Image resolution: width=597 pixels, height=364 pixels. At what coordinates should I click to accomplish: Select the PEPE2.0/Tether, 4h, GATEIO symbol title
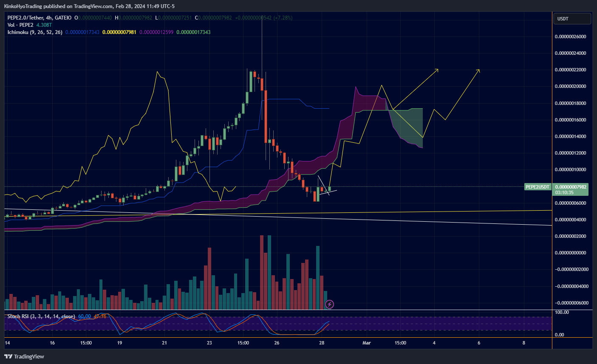(40, 18)
